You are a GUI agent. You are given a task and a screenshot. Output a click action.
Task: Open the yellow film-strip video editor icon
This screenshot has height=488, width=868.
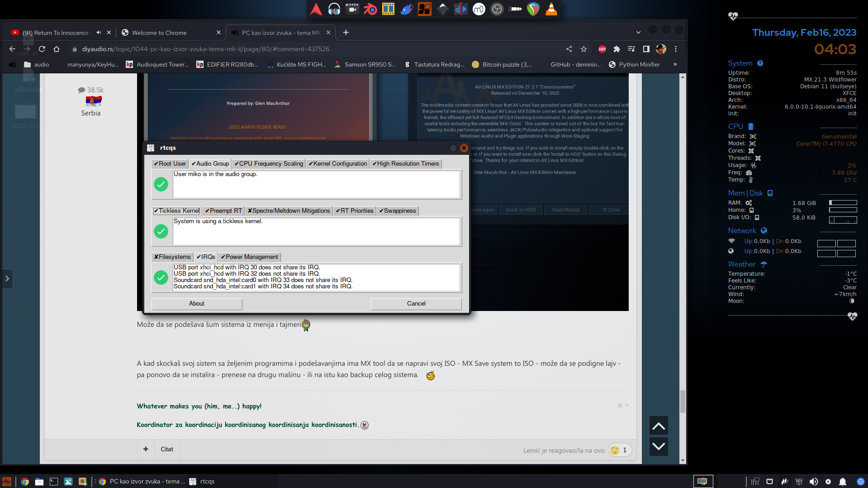(x=389, y=9)
